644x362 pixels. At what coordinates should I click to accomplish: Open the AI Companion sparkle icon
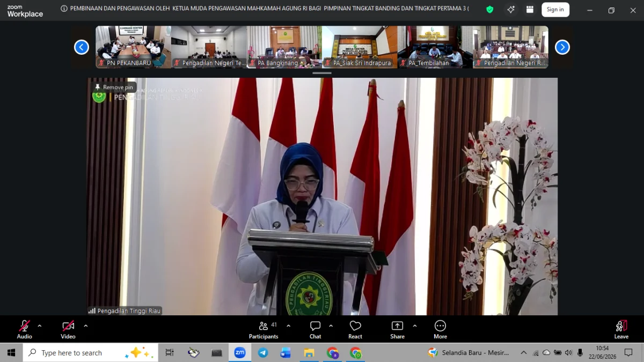510,10
